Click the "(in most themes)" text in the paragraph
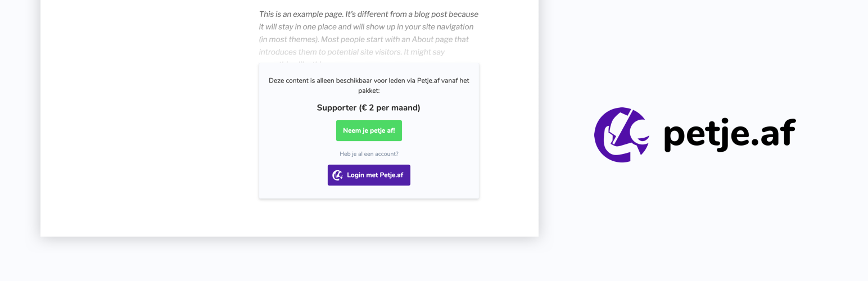This screenshot has height=281, width=868. (287, 39)
